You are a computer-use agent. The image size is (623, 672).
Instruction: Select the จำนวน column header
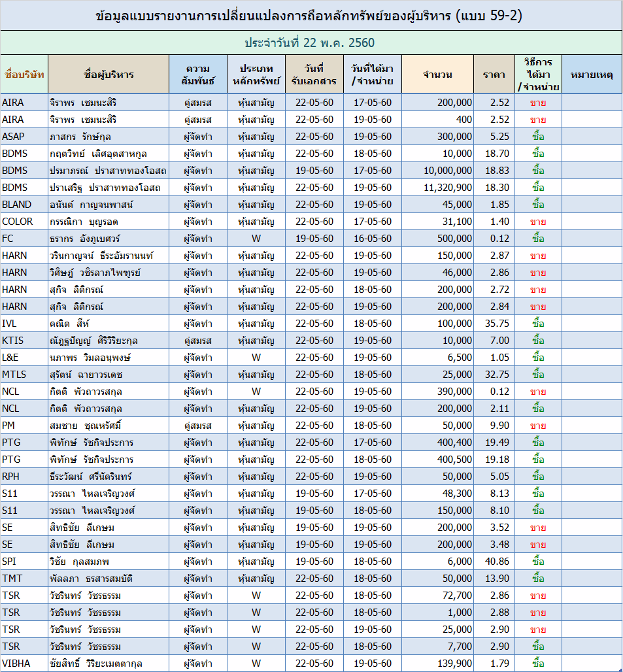pos(437,75)
